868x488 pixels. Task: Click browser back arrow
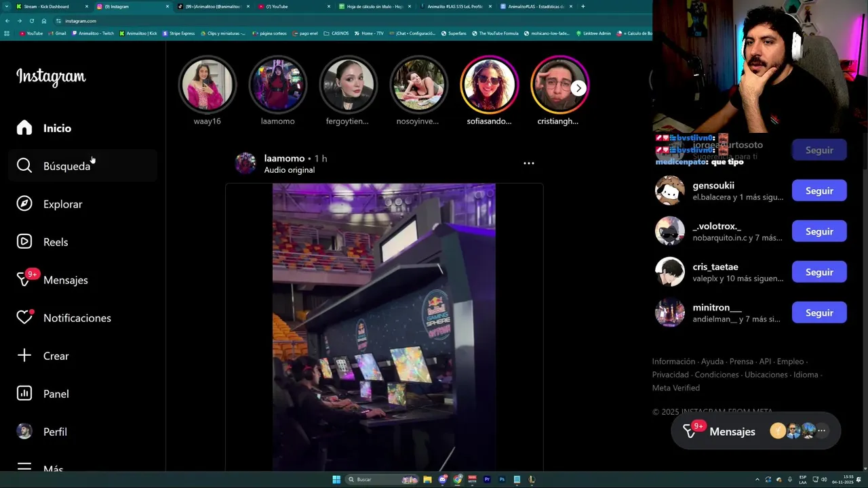[x=7, y=21]
